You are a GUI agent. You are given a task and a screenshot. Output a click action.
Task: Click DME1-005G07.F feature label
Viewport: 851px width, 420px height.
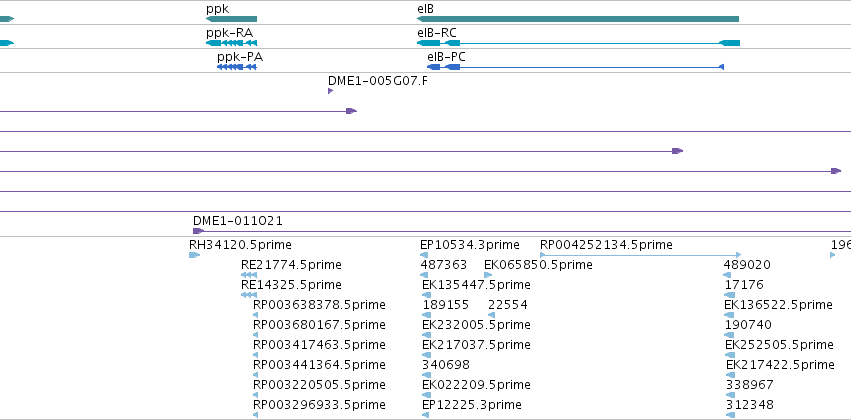378,81
